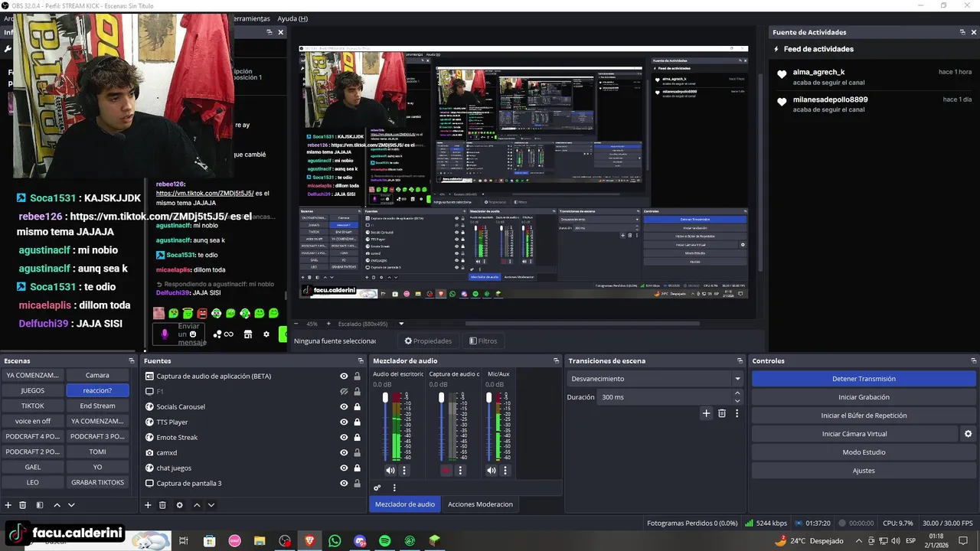
Task: Mute the Mic/Aux channel
Action: click(492, 471)
